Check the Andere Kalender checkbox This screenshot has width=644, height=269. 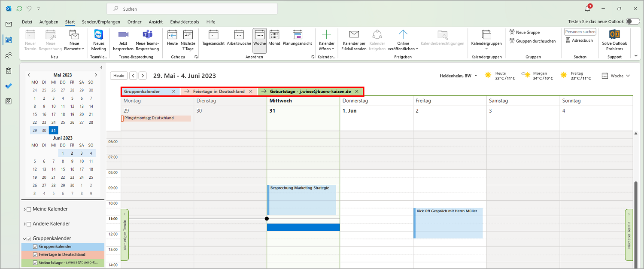click(29, 224)
